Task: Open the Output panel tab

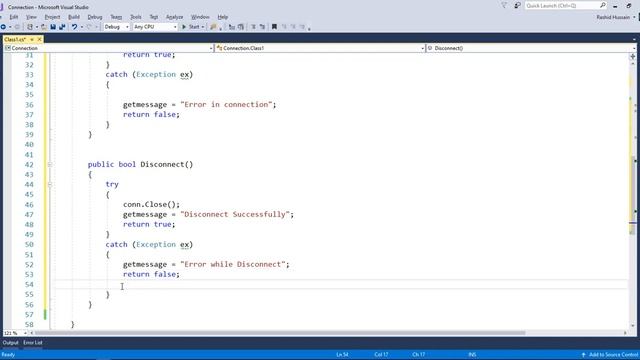Action: (x=11, y=342)
